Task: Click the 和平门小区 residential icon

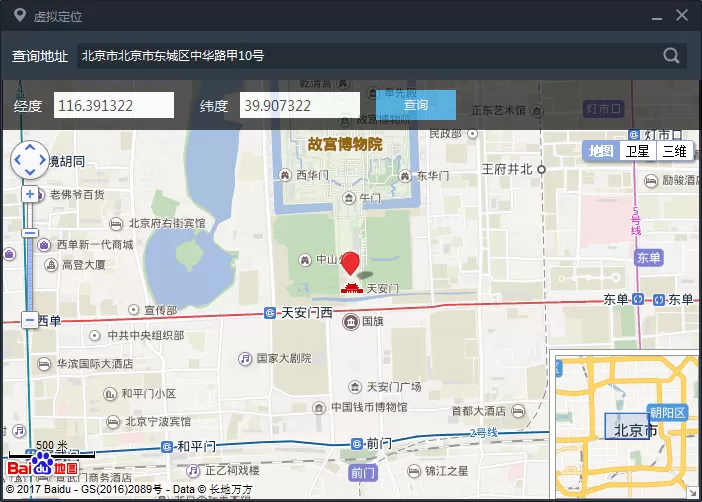Action: [110, 394]
